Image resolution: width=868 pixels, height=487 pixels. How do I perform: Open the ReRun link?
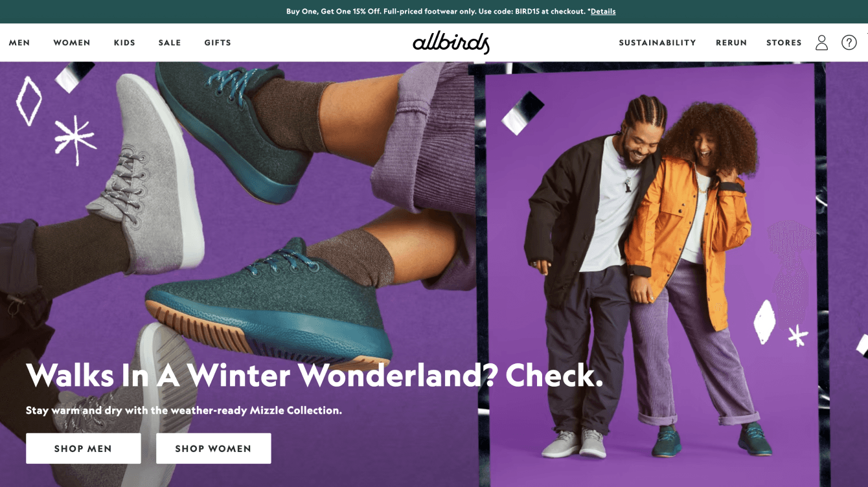[x=731, y=43]
